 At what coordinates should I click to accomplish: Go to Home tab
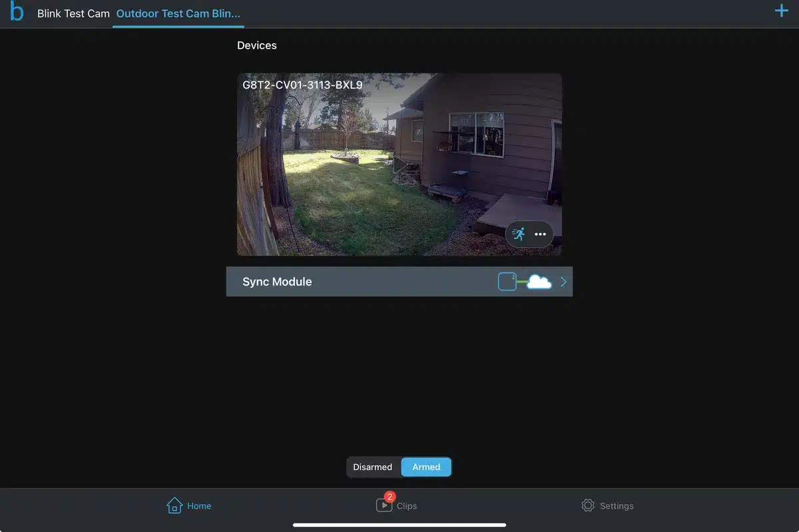[189, 505]
